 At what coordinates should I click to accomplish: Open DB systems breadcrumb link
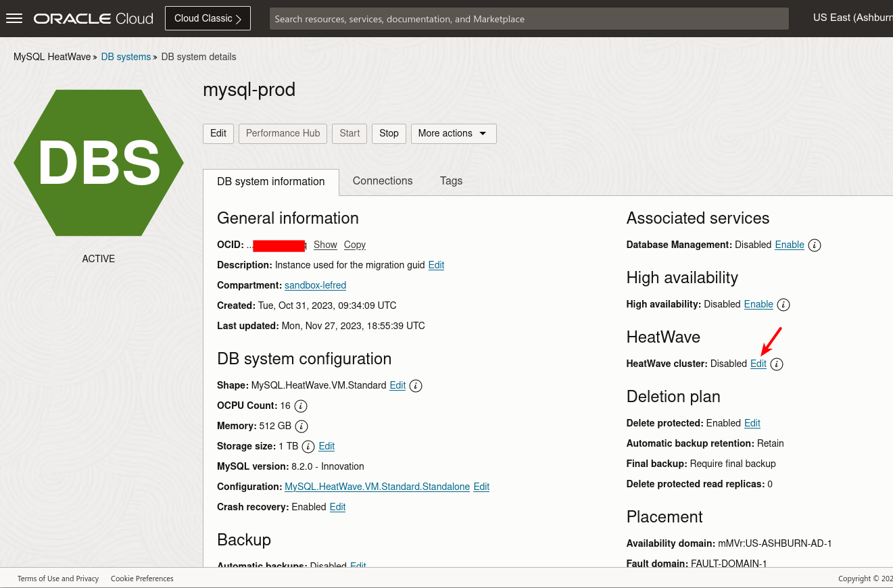126,57
